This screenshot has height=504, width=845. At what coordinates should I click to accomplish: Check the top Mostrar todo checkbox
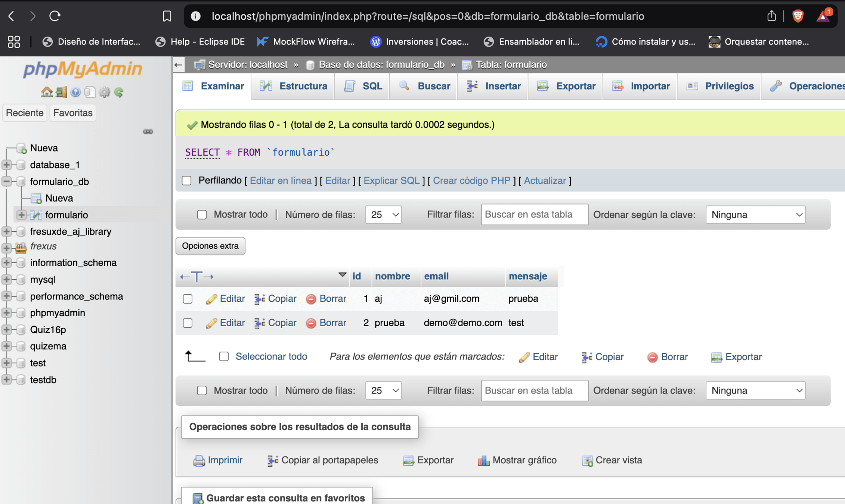[202, 215]
